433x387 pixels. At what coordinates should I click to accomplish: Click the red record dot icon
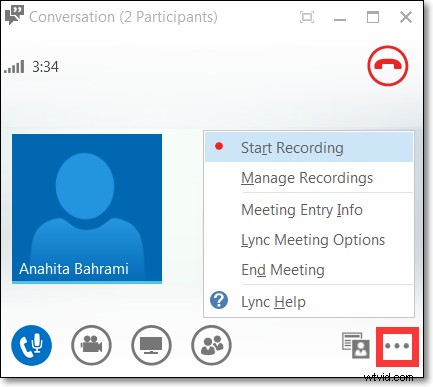tap(219, 146)
